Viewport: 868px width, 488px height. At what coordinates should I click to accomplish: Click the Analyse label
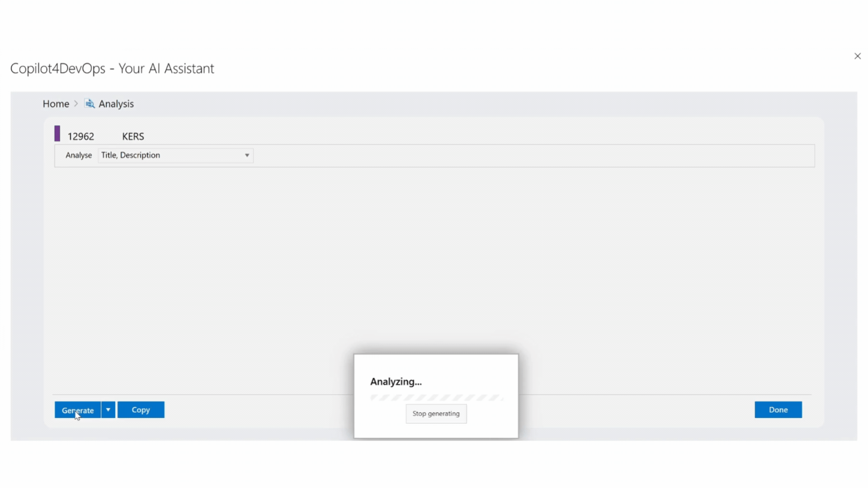click(x=79, y=155)
